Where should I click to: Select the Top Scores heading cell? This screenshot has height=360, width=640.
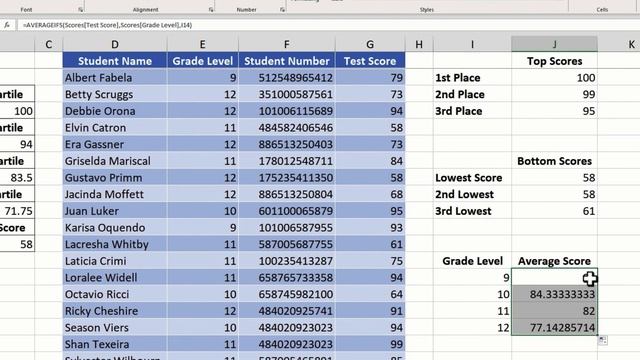click(554, 61)
